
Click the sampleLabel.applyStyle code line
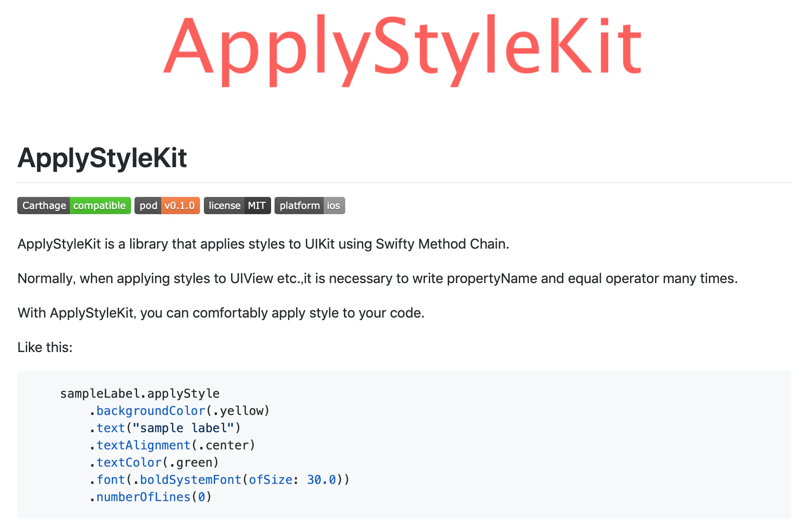tap(140, 393)
